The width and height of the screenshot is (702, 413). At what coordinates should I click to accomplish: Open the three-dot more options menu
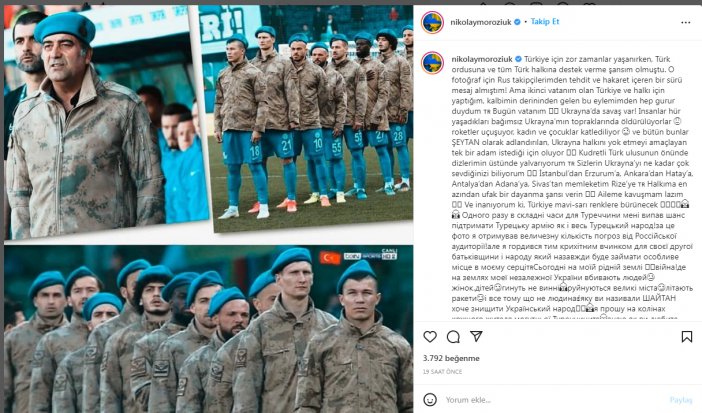click(685, 22)
